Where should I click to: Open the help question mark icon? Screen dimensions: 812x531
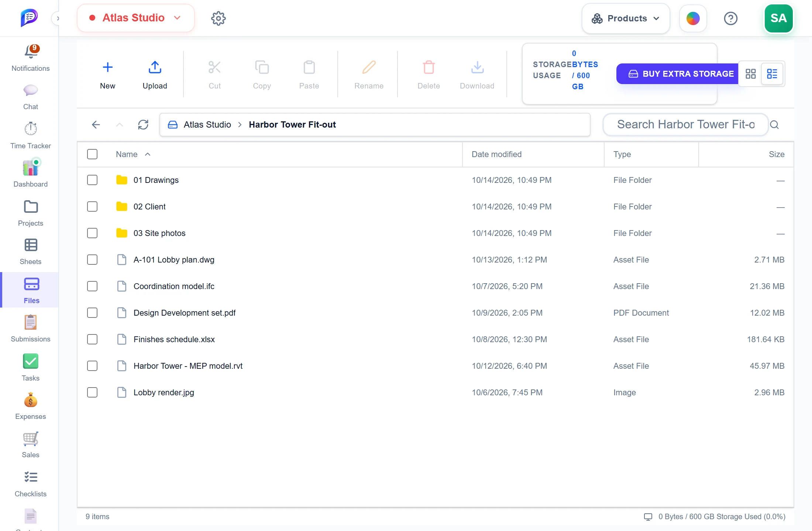pos(730,18)
